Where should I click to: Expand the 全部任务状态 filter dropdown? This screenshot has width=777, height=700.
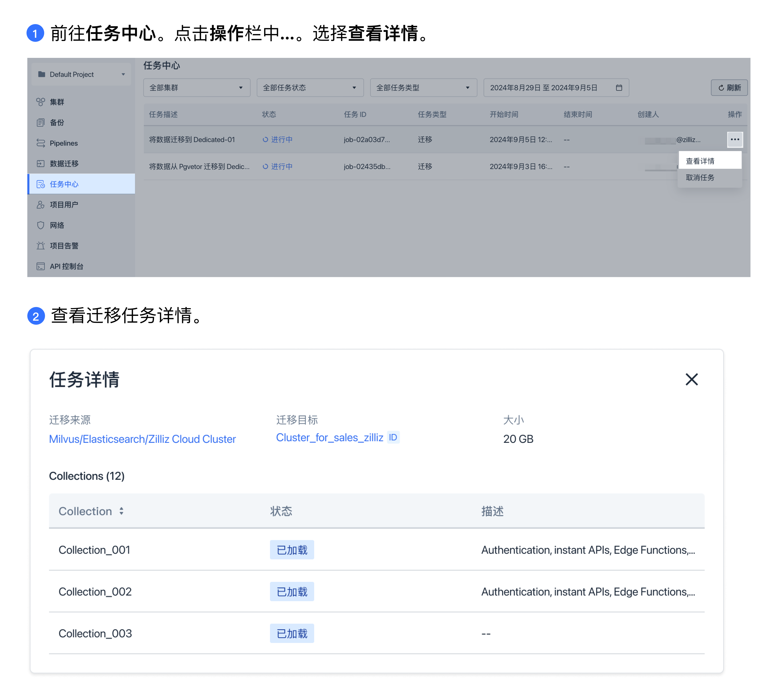pos(310,88)
